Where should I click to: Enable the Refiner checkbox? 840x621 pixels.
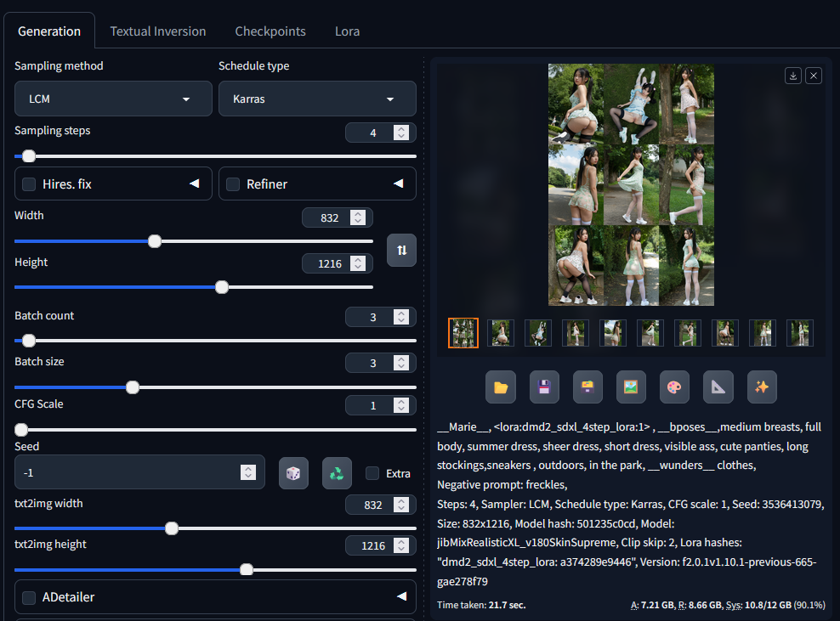coord(233,184)
